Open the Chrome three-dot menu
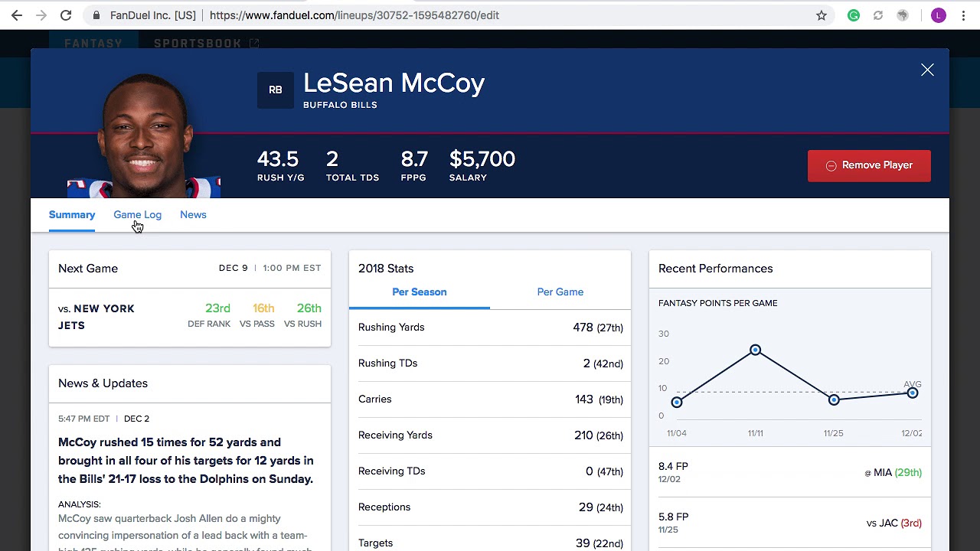This screenshot has height=551, width=980. click(963, 15)
